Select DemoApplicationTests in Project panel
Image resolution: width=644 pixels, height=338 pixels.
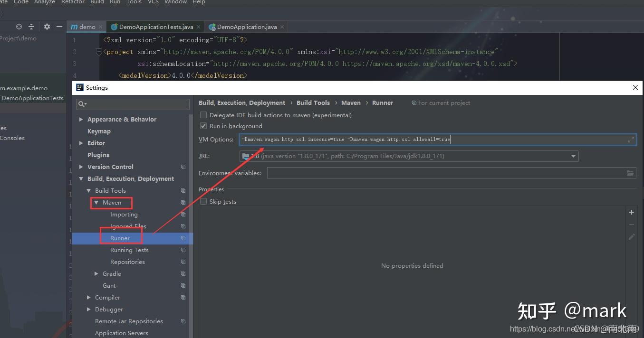32,98
